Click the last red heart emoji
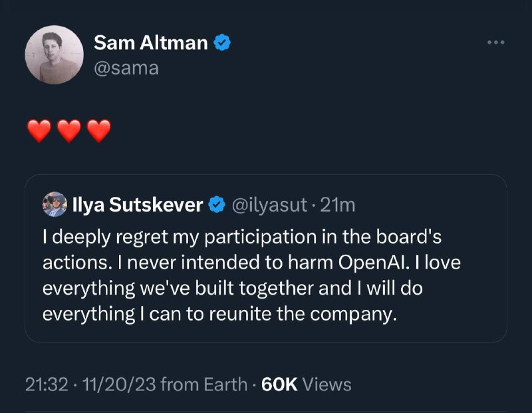 (x=98, y=131)
